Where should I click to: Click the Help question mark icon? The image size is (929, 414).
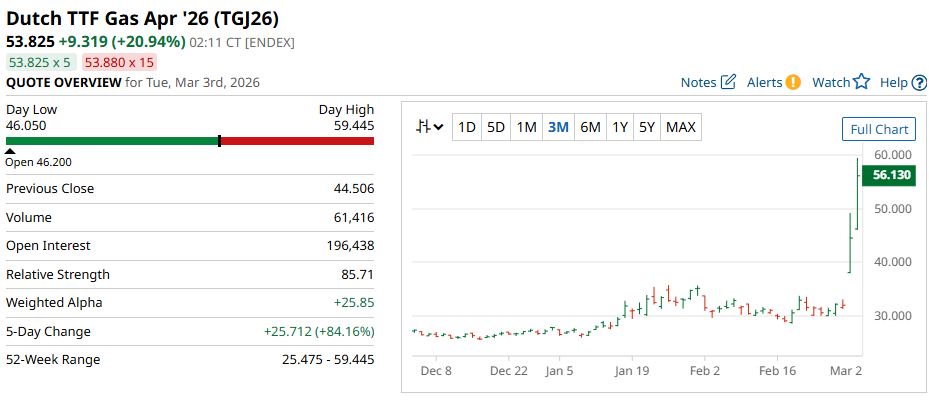tap(919, 82)
